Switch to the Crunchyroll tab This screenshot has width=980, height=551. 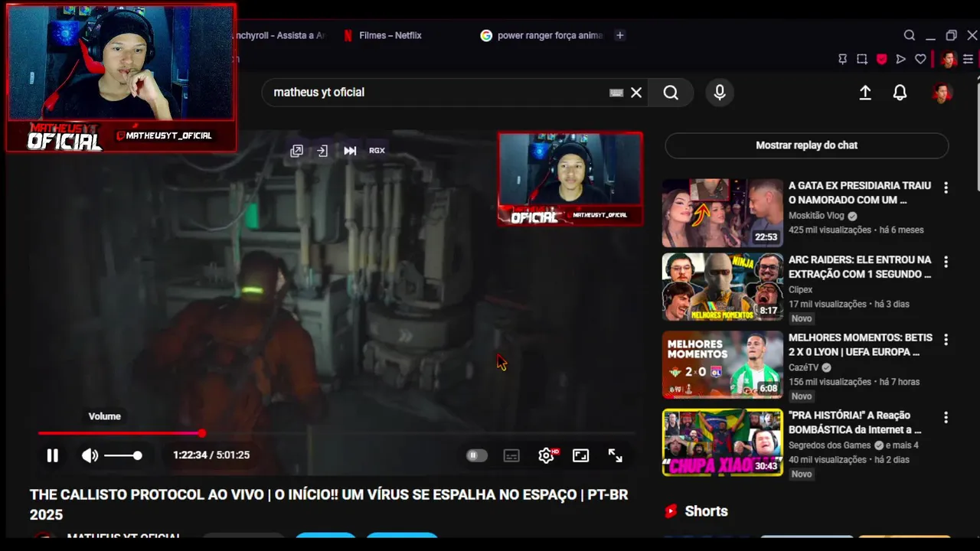279,35
